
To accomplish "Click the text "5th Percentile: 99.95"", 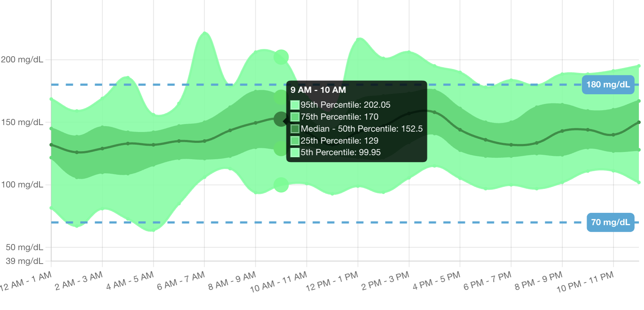I will click(341, 152).
